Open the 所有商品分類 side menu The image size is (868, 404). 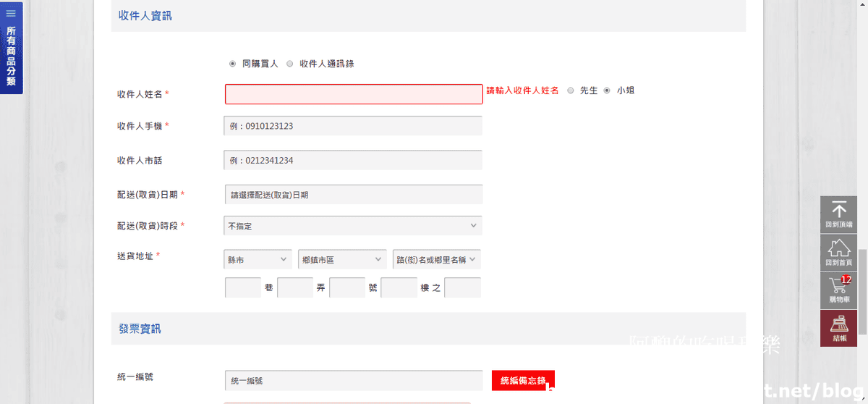[11, 48]
